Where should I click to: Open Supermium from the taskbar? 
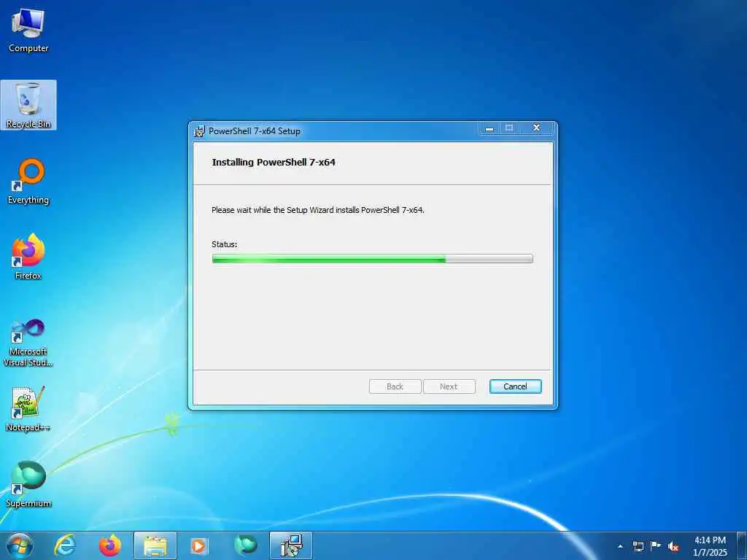[x=246, y=545]
